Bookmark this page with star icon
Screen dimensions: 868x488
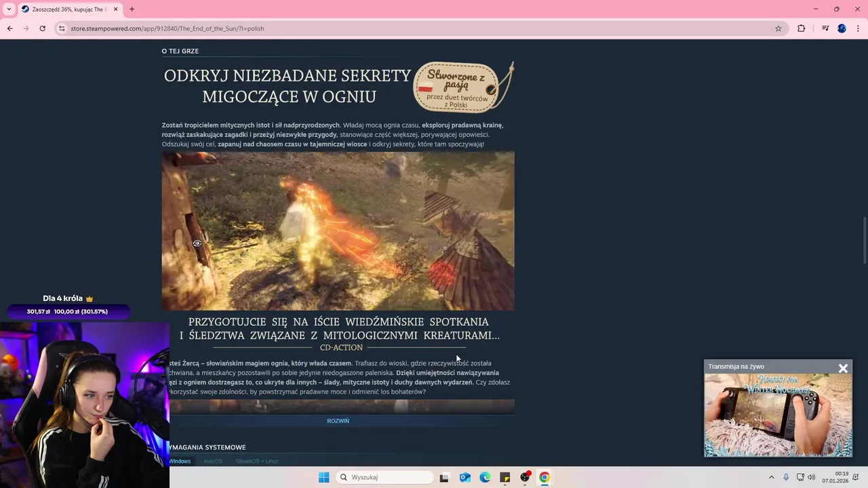coord(778,28)
